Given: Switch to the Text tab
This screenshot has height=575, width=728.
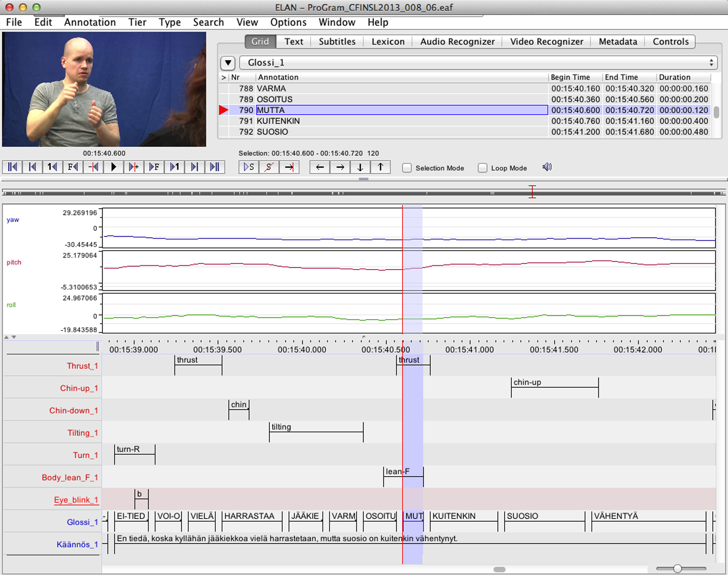Looking at the screenshot, I should (294, 41).
